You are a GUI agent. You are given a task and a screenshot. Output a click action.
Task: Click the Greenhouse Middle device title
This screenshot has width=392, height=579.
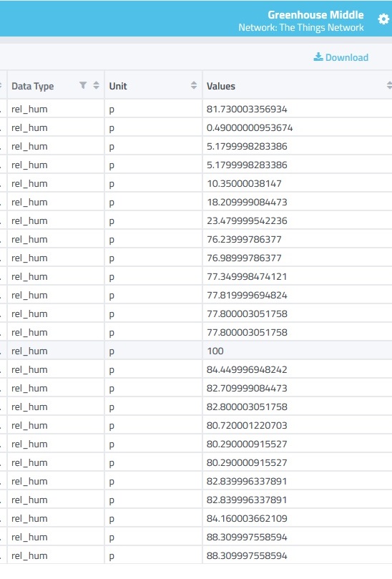click(315, 15)
